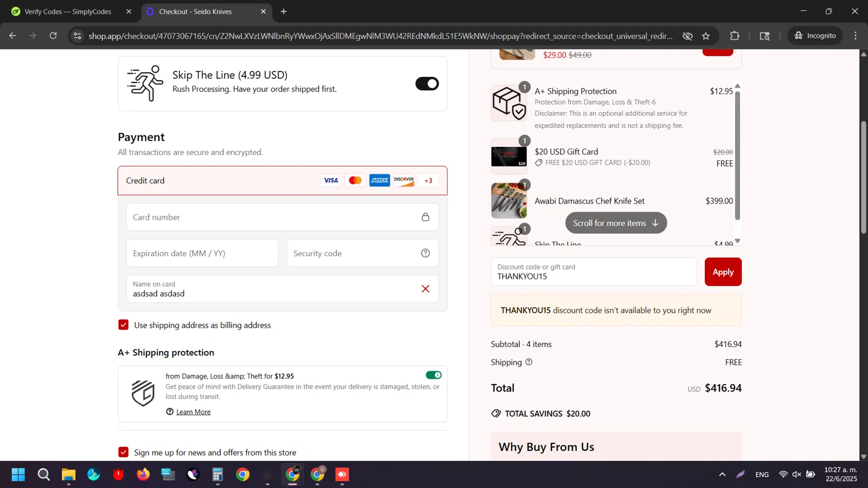Bookmark this page with the star
The height and width of the screenshot is (488, 868).
706,36
